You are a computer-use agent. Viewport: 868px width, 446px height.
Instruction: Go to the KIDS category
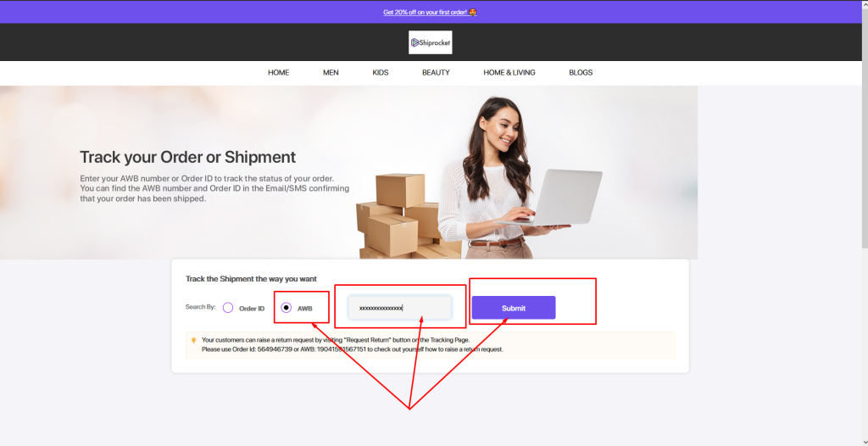(x=381, y=73)
